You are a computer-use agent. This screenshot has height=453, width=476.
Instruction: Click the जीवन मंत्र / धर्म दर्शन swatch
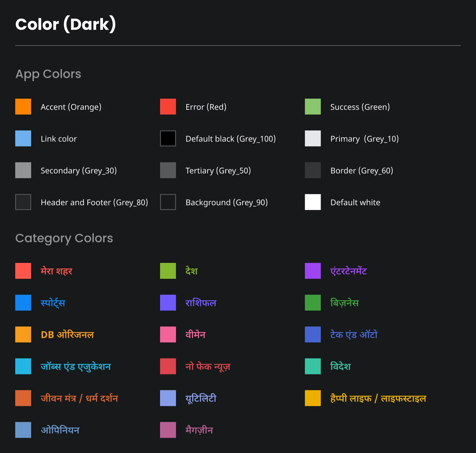point(23,398)
